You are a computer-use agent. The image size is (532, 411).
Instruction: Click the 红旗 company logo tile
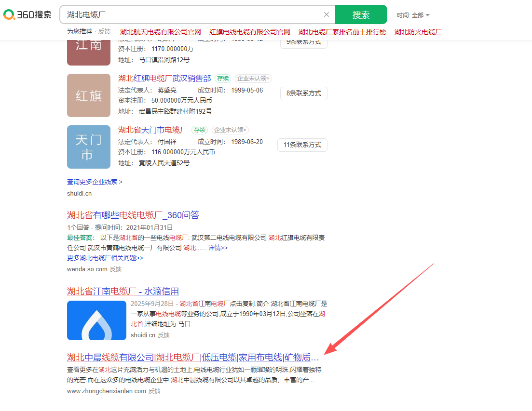(89, 95)
